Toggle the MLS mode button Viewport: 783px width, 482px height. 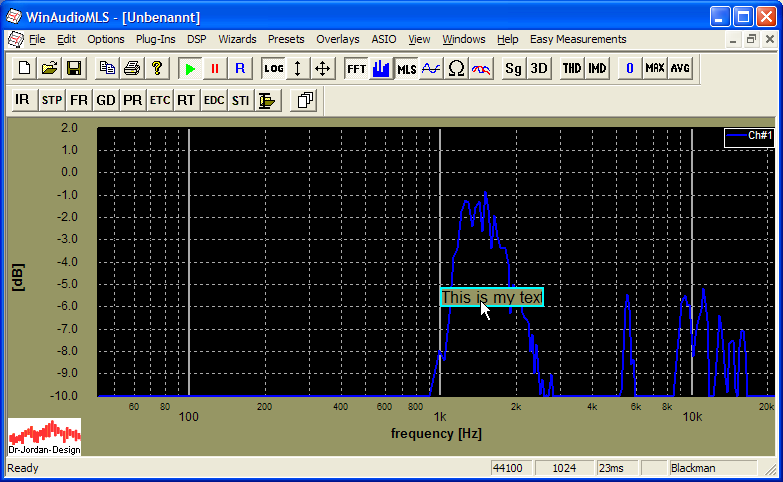406,68
